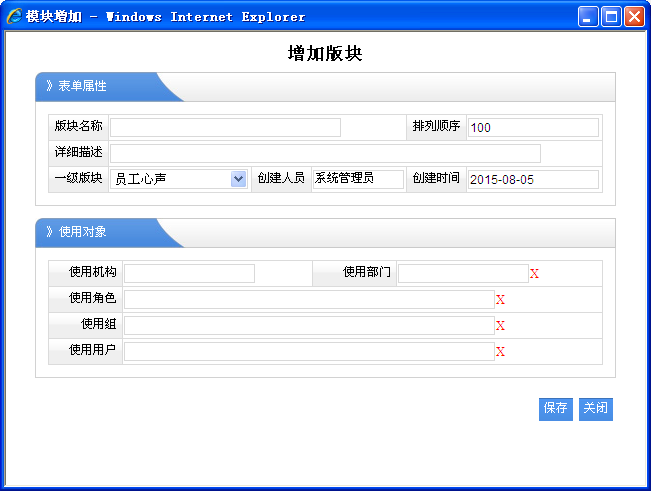Focus the 使用角色 text field
This screenshot has width=651, height=491.
click(x=308, y=300)
